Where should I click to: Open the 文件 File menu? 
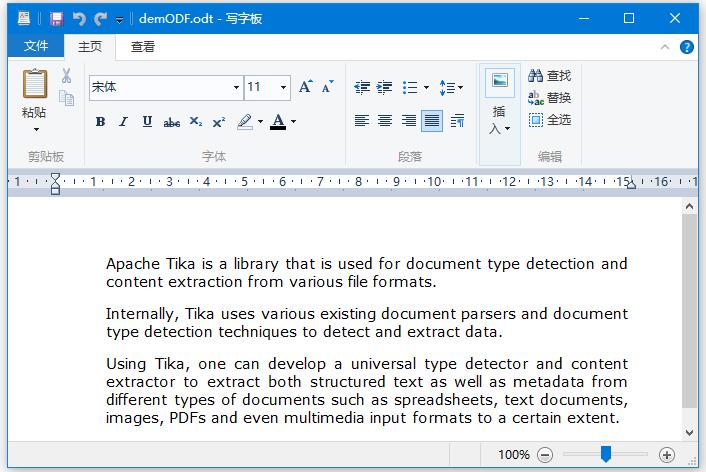[36, 45]
